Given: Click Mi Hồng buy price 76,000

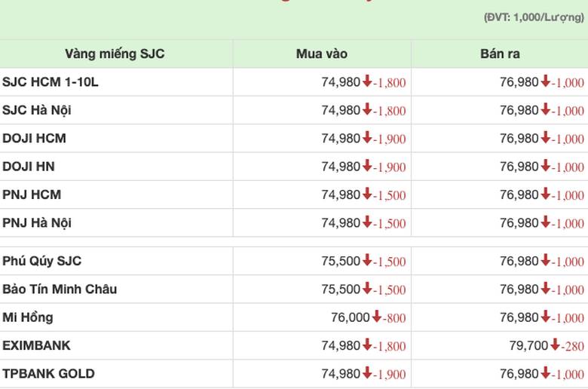Looking at the screenshot, I should click(351, 317).
